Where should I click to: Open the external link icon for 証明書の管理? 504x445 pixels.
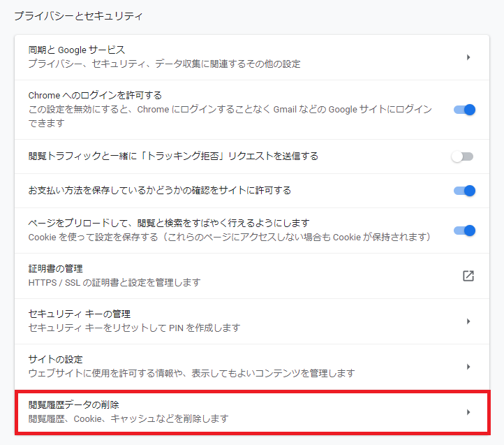pos(468,276)
